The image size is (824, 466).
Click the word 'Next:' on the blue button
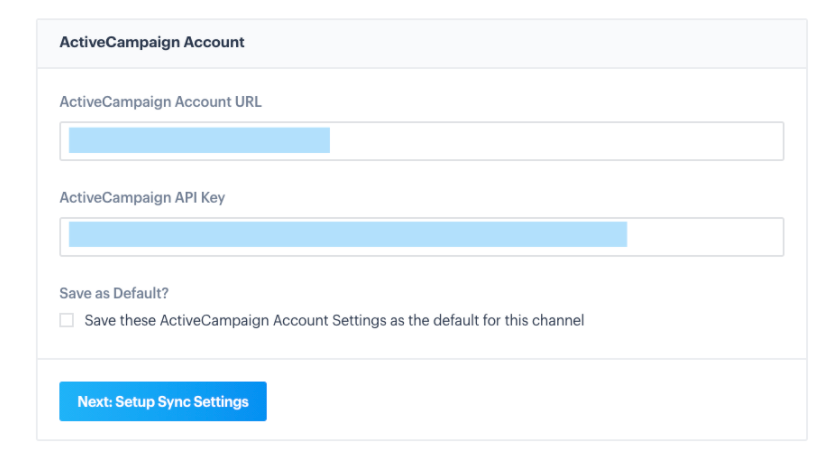point(95,402)
